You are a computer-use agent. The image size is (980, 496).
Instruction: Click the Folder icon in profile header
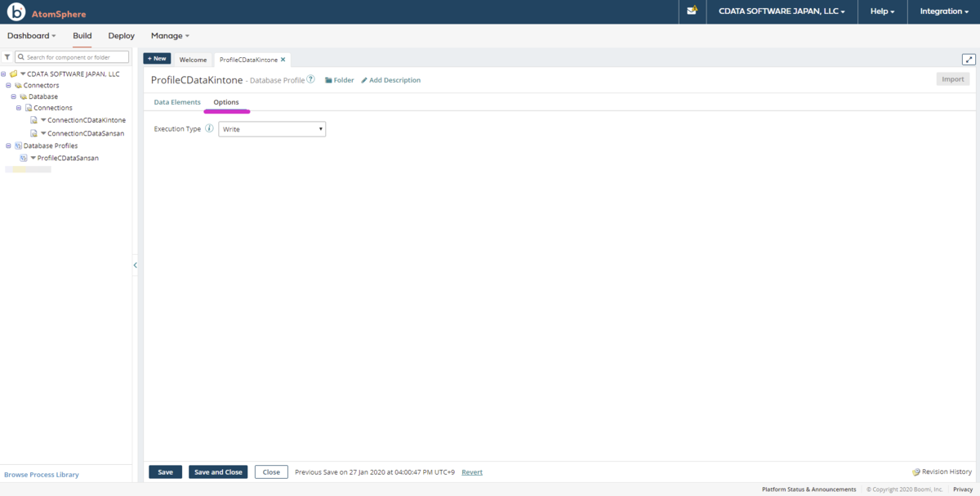coord(328,80)
